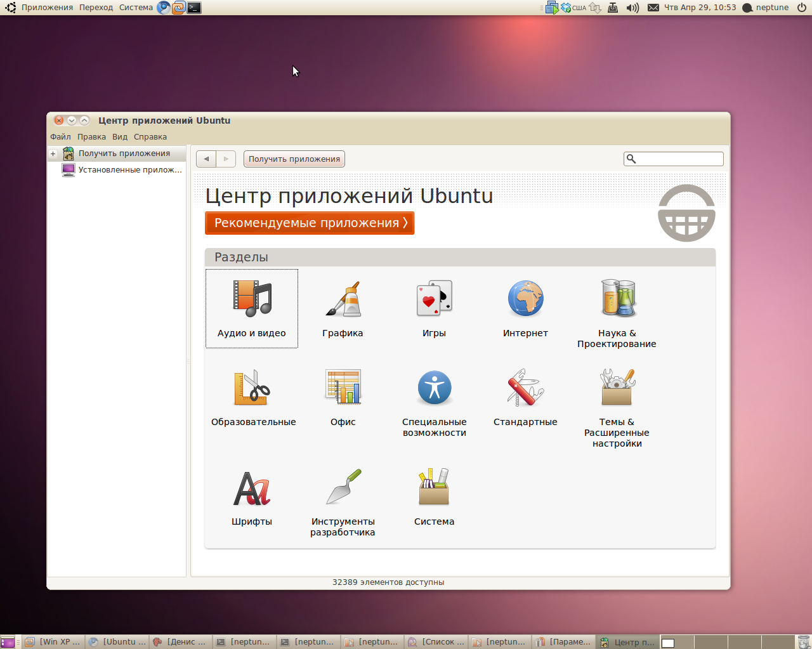This screenshot has height=649, width=812.
Task: Switch keyboard layout via США indicator
Action: tap(579, 8)
